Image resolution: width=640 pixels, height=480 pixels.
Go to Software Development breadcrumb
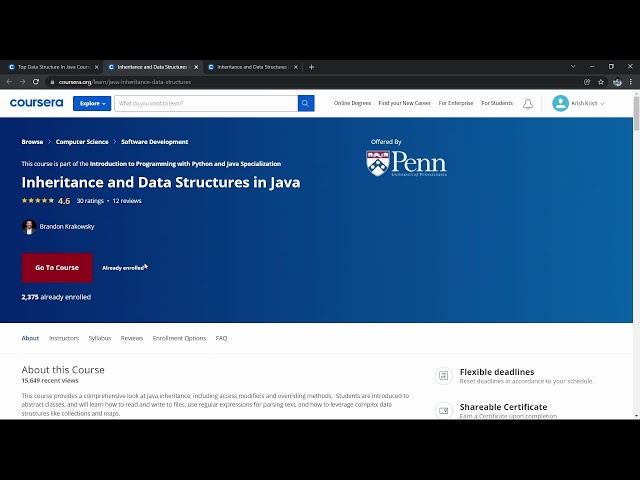click(155, 142)
